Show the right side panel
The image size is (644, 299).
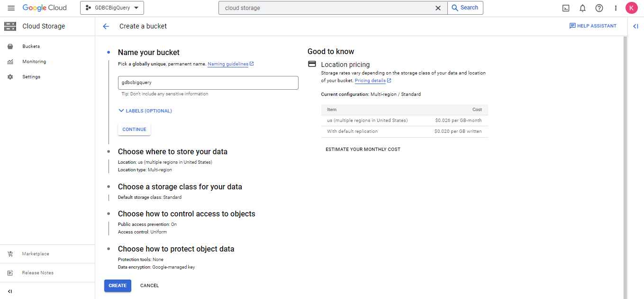pyautogui.click(x=635, y=26)
